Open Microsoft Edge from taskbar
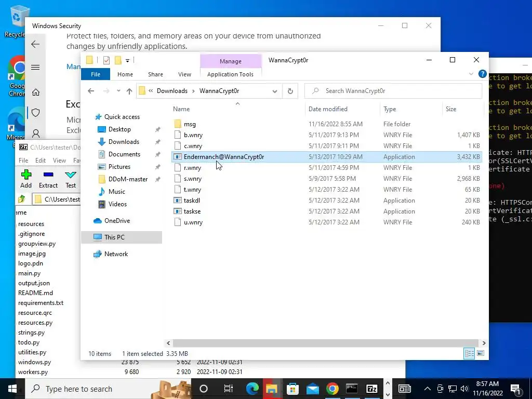The width and height of the screenshot is (532, 399). pos(252,389)
